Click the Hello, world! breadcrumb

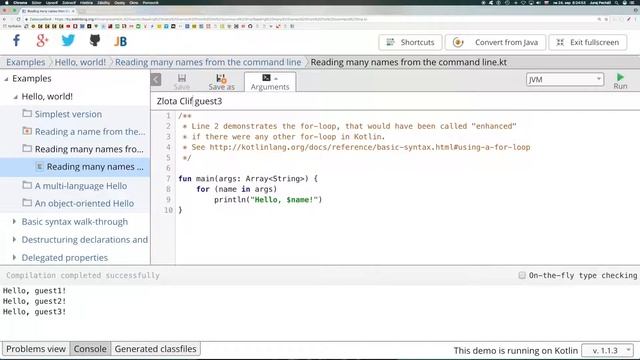point(80,62)
